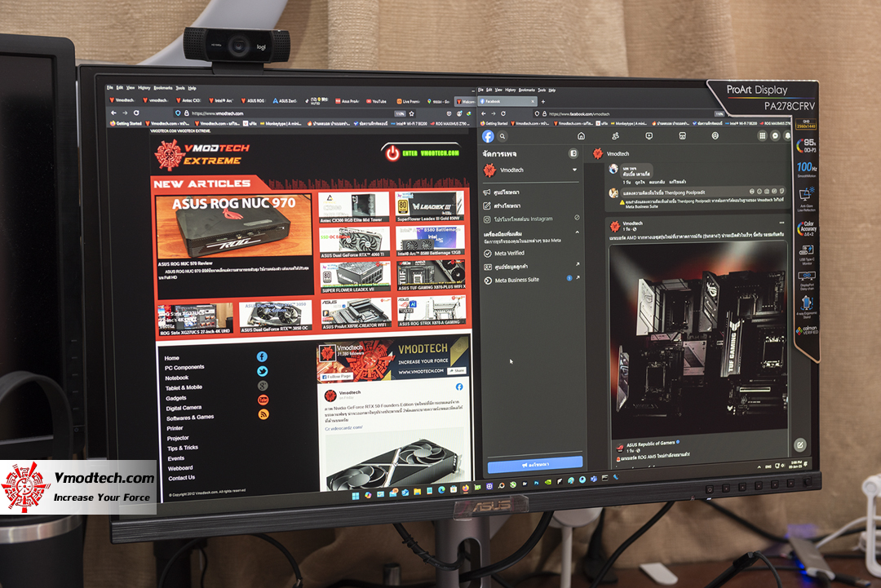The image size is (881, 588).
Task: Click the Google Plus icon on Vmodtech menu
Action: tap(263, 386)
